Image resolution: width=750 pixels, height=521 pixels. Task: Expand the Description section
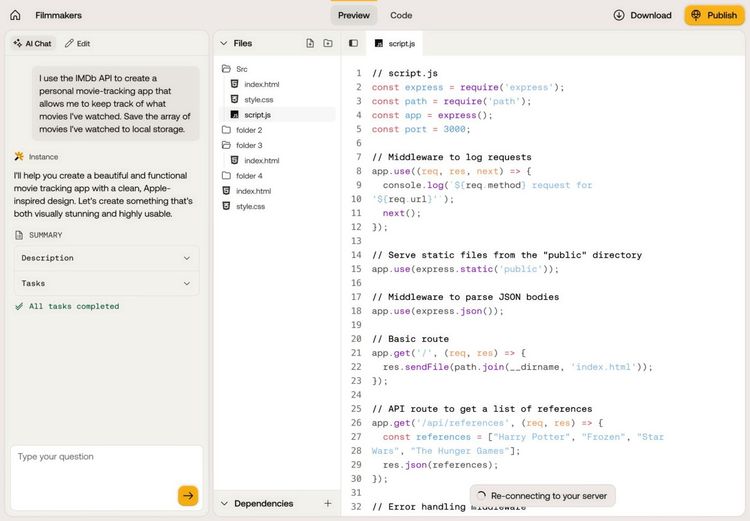click(x=107, y=258)
